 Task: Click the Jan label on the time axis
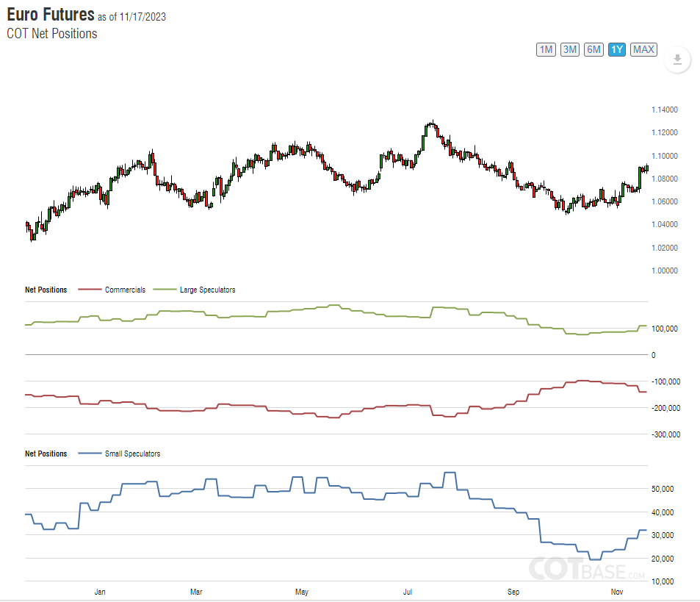coord(101,592)
